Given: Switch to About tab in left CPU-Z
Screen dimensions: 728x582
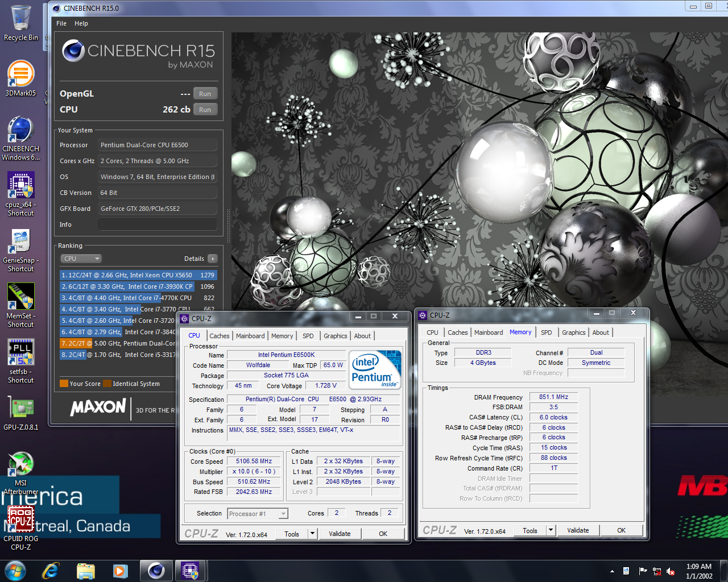Looking at the screenshot, I should point(362,336).
